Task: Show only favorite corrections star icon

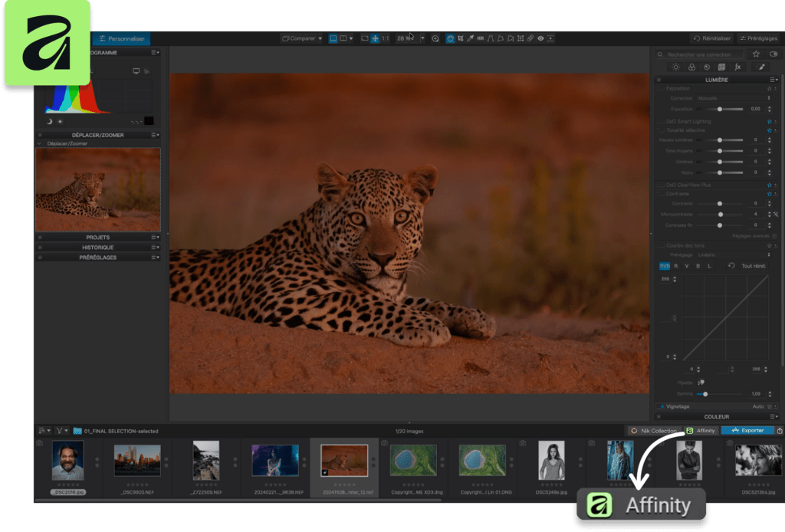Action: (756, 54)
